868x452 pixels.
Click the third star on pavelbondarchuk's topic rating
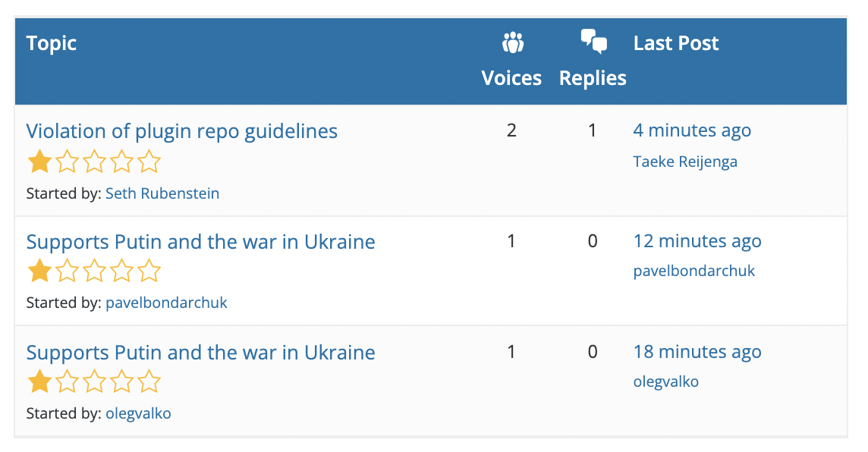click(94, 271)
